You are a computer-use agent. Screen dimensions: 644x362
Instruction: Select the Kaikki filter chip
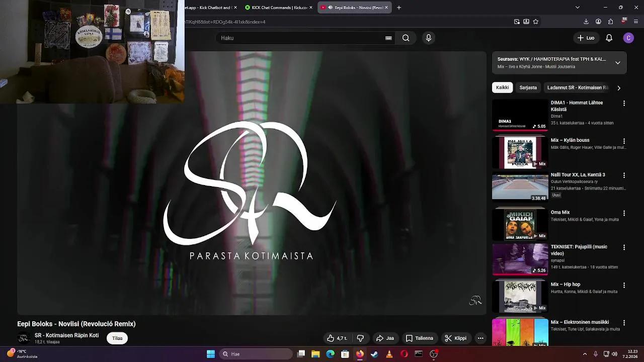pyautogui.click(x=502, y=87)
